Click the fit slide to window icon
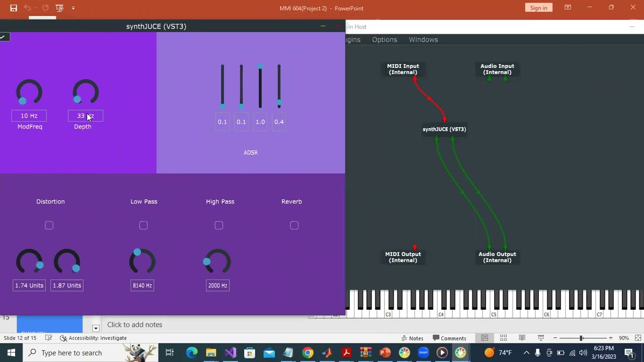 (638, 338)
